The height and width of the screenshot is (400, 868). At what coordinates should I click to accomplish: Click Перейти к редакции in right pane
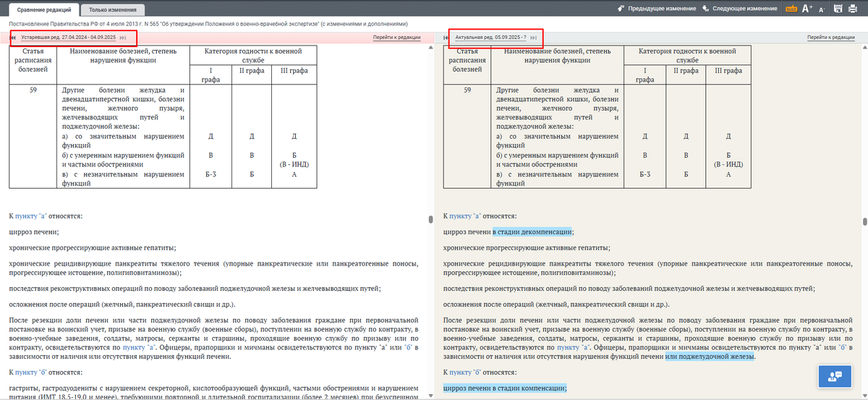[830, 37]
